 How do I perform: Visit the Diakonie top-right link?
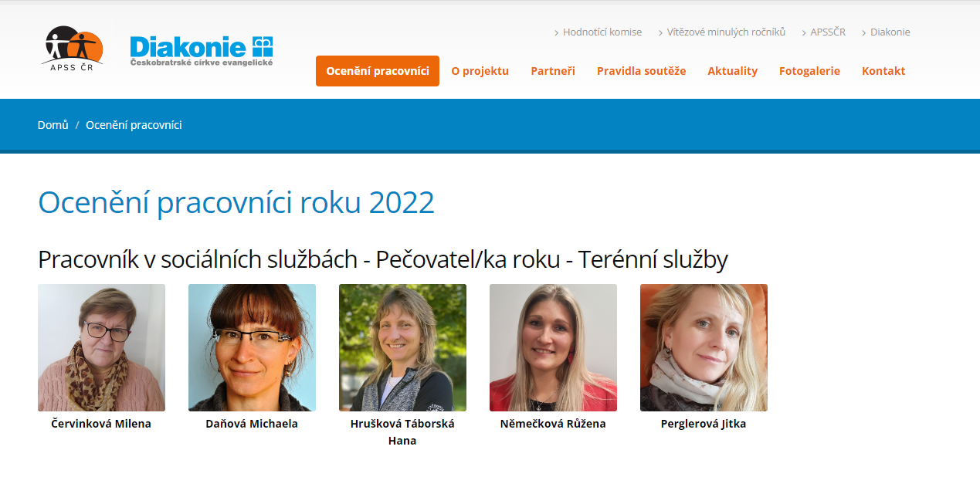(890, 32)
